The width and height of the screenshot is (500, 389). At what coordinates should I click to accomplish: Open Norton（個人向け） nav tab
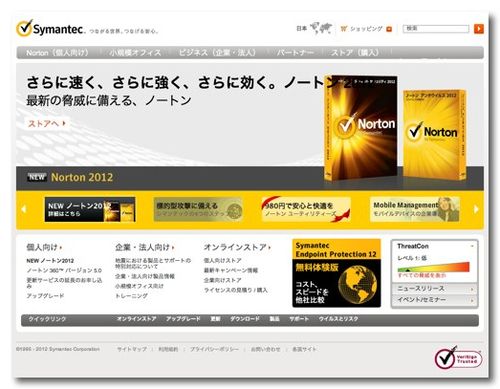pyautogui.click(x=57, y=53)
